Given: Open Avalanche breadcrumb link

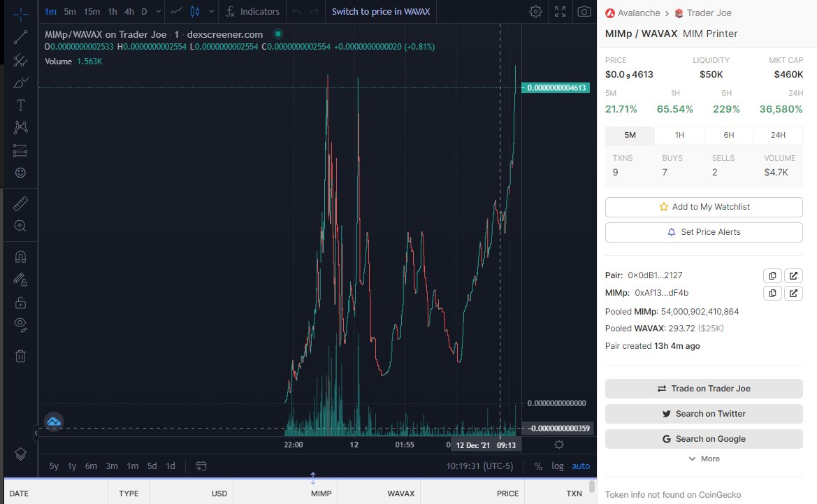Looking at the screenshot, I should pos(632,13).
